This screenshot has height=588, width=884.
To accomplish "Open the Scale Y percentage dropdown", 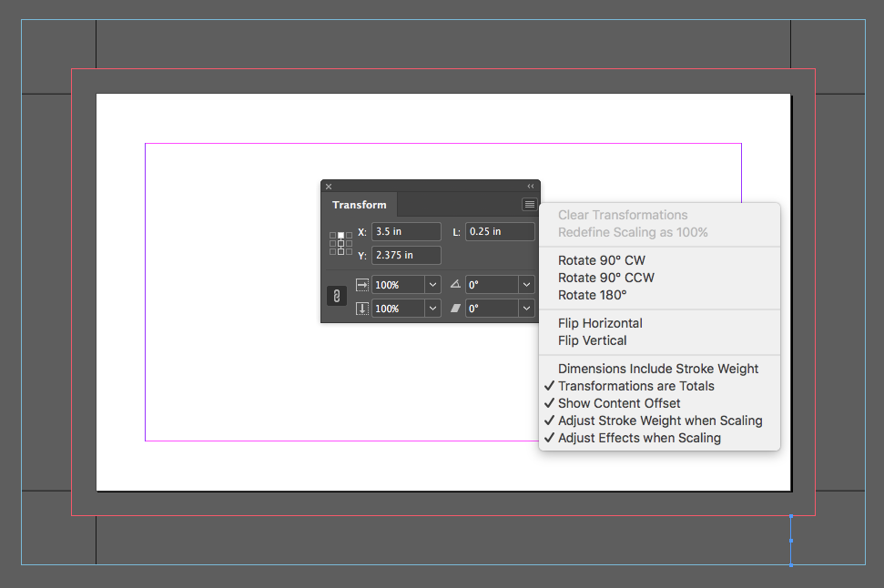I will point(432,309).
